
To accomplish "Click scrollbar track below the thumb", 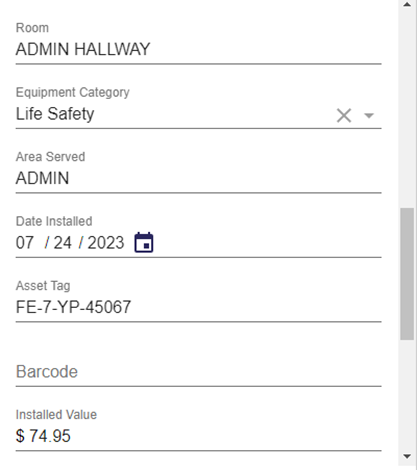I will pos(407,396).
